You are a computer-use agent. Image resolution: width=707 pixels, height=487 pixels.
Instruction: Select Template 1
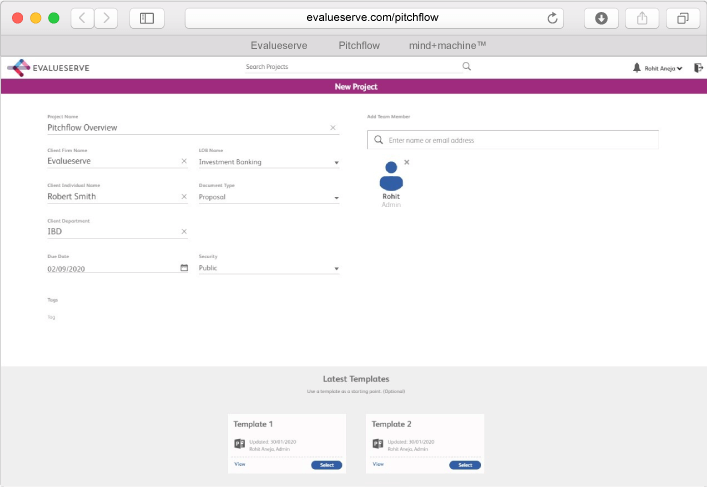(326, 465)
